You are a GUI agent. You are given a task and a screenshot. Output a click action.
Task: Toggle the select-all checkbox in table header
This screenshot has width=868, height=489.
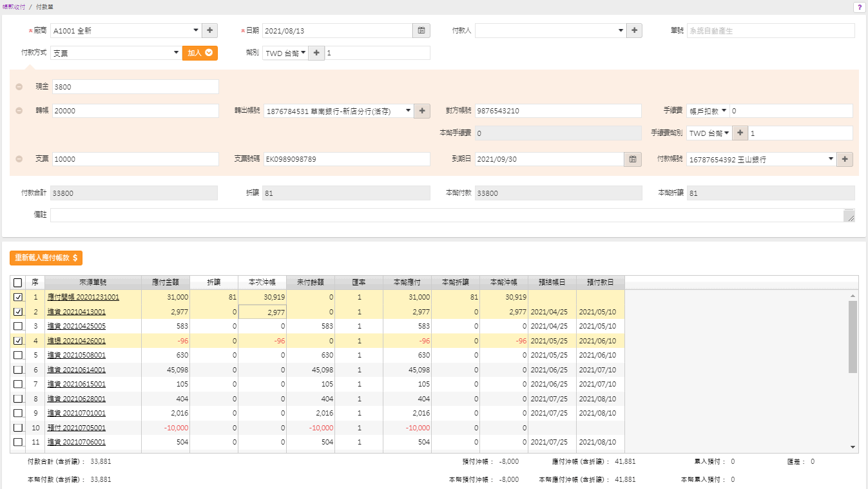[x=18, y=282]
